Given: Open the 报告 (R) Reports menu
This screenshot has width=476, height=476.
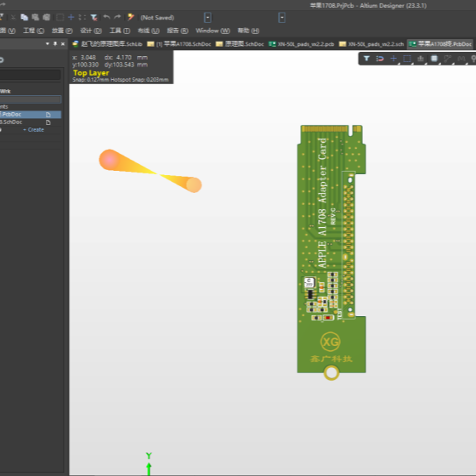Looking at the screenshot, I should tap(178, 31).
